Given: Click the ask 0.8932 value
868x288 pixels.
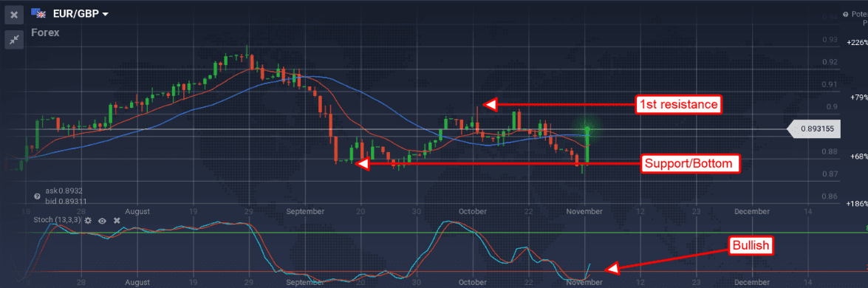Looking at the screenshot, I should point(64,191).
